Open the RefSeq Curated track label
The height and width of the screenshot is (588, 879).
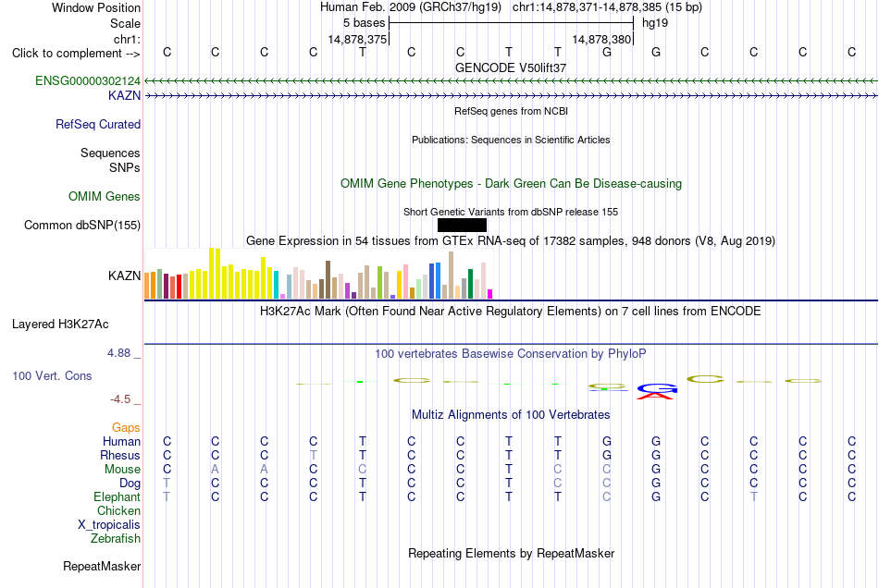coord(98,124)
